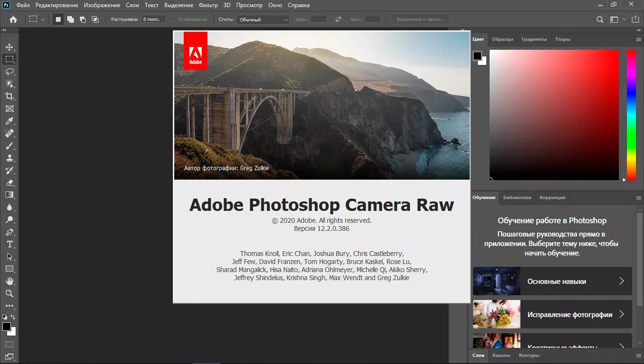The width and height of the screenshot is (644, 364).
Task: Select the Brush tool
Action: (x=9, y=146)
